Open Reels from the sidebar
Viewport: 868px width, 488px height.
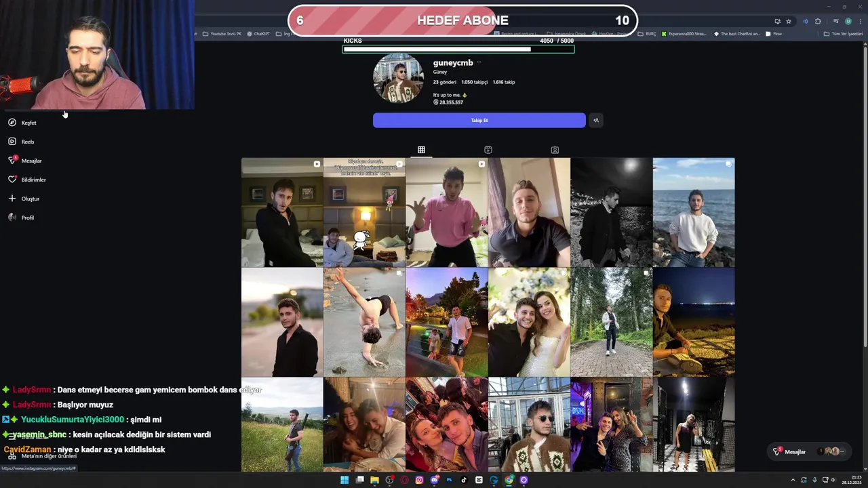pos(21,142)
